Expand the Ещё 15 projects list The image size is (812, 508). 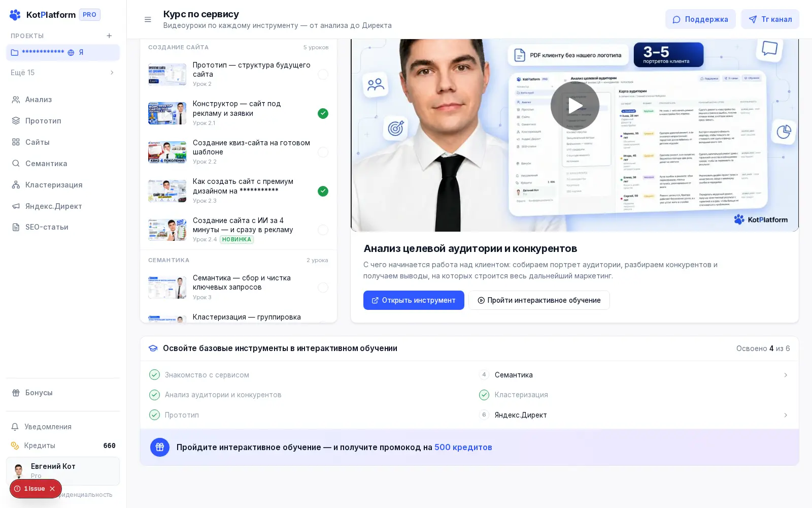coord(63,73)
